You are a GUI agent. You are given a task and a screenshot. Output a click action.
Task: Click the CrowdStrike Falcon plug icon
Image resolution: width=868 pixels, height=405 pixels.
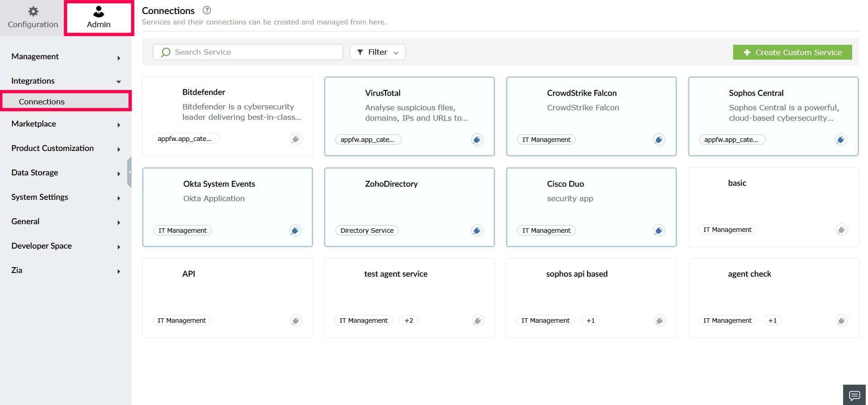(x=659, y=140)
